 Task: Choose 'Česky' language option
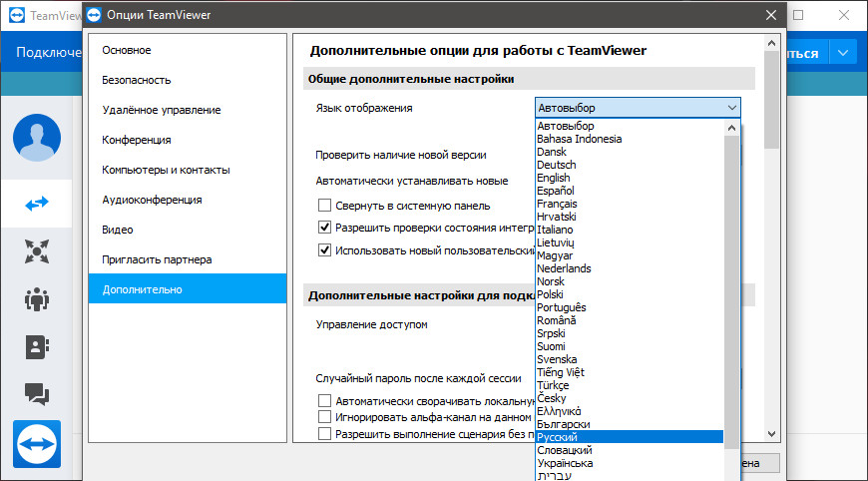tap(630, 398)
